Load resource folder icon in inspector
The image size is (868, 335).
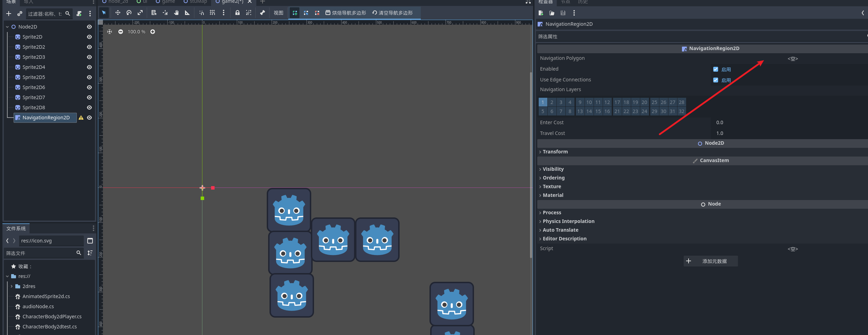coord(552,13)
